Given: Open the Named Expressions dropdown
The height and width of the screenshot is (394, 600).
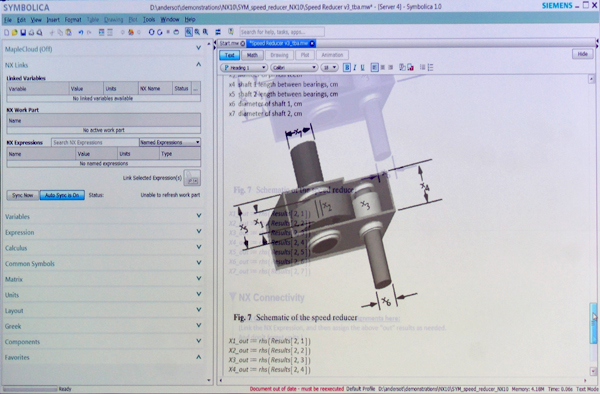Looking at the screenshot, I should pos(170,142).
